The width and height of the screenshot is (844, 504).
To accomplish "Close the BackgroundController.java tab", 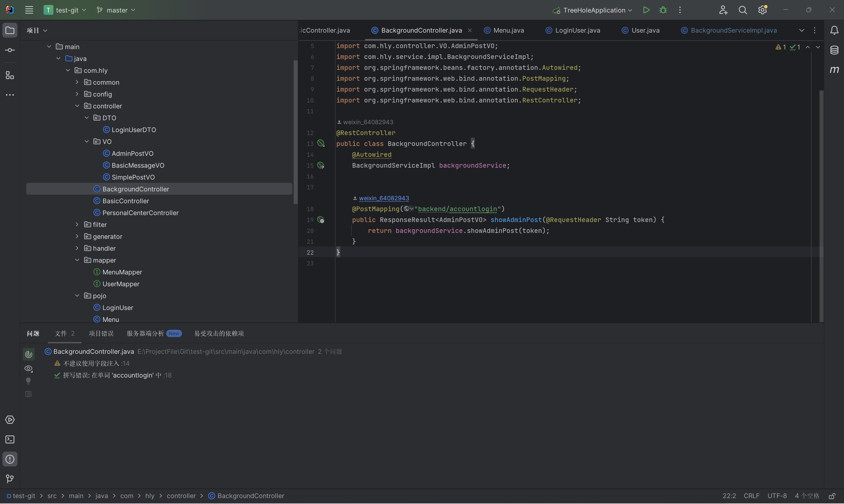I will click(x=470, y=31).
